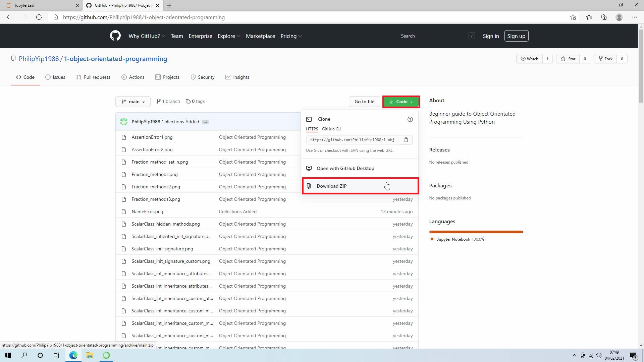Click Watch repository button
644x362 pixels.
529,59
